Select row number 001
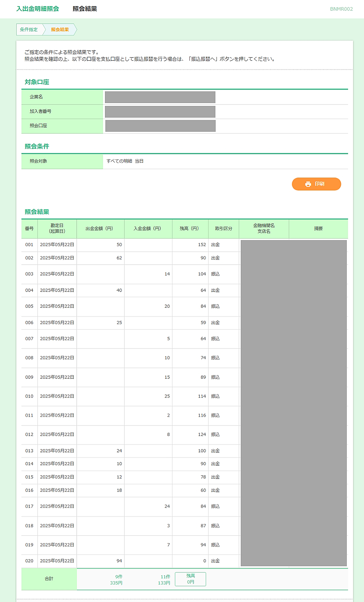Screen dimensions: 364x602 pyautogui.click(x=29, y=245)
